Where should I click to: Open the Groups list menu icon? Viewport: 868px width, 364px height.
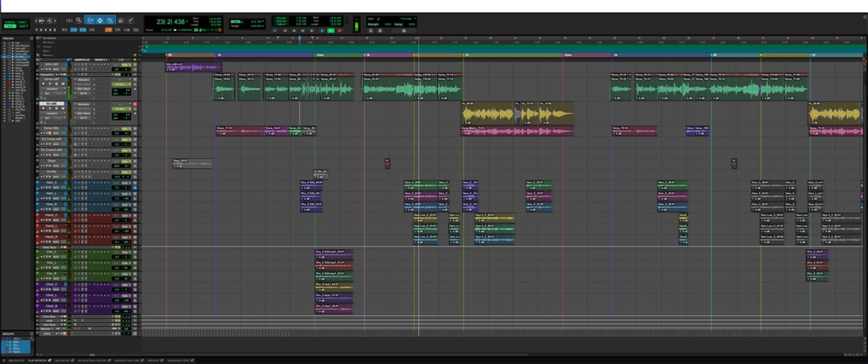(31, 334)
